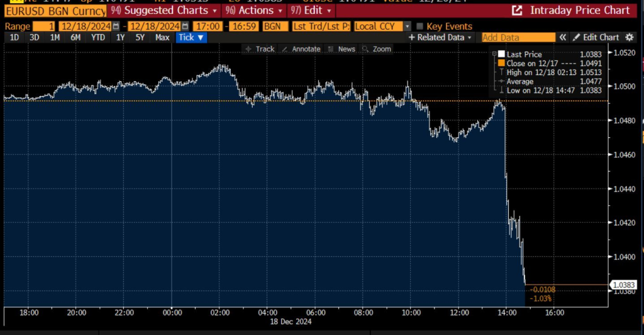The image size is (644, 335).
Task: Click the Add Data input field
Action: (518, 37)
